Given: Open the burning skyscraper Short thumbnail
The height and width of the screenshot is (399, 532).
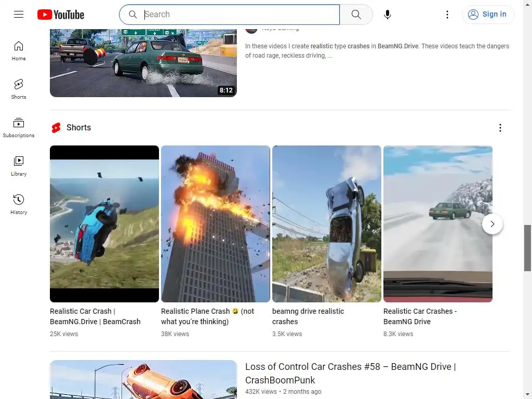Looking at the screenshot, I should (x=216, y=224).
